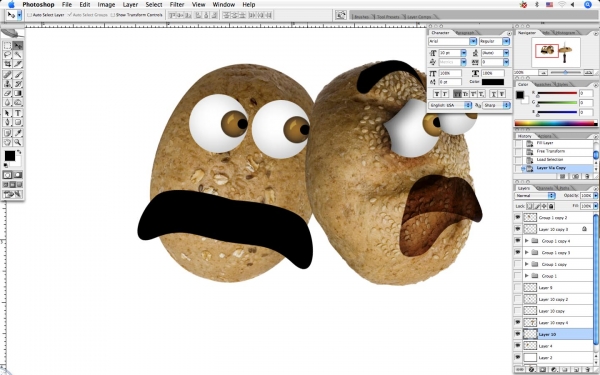Select the Blur tool
Viewport: 600px width, 375px height.
point(7,102)
